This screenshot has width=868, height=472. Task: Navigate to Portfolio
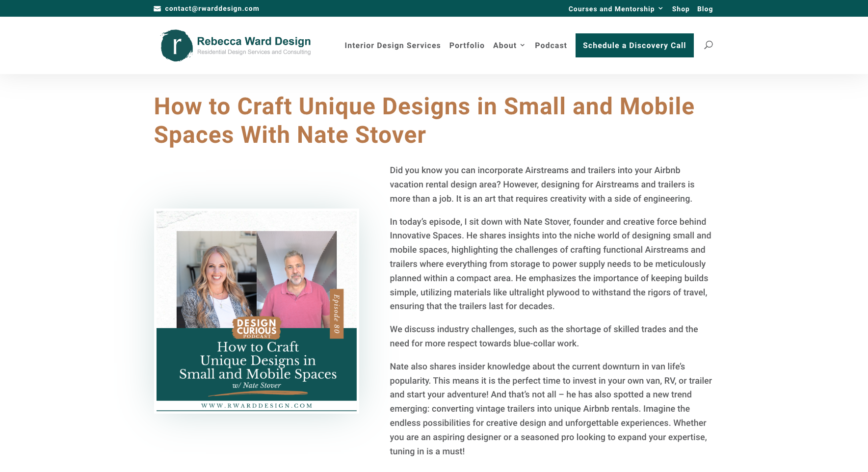point(467,45)
